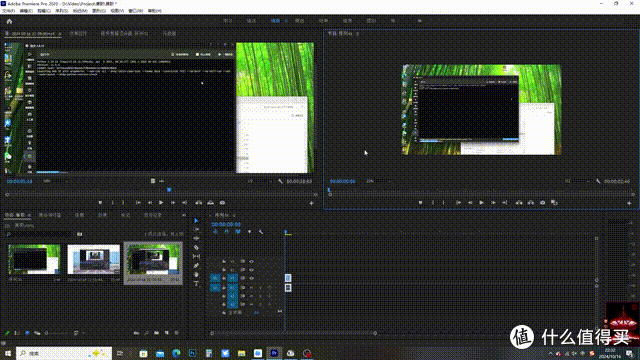Image resolution: width=640 pixels, height=360 pixels.
Task: Go to In point in Program monitor
Action: point(458,203)
